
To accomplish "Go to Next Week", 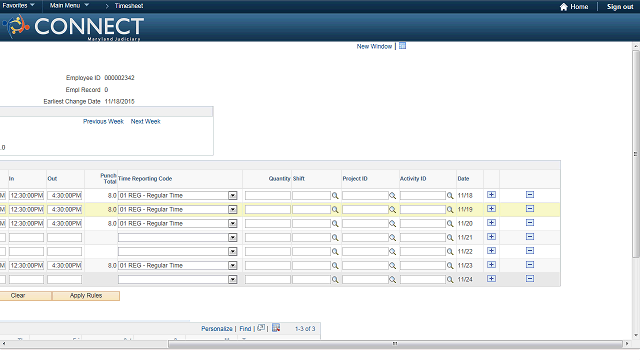I will click(146, 121).
